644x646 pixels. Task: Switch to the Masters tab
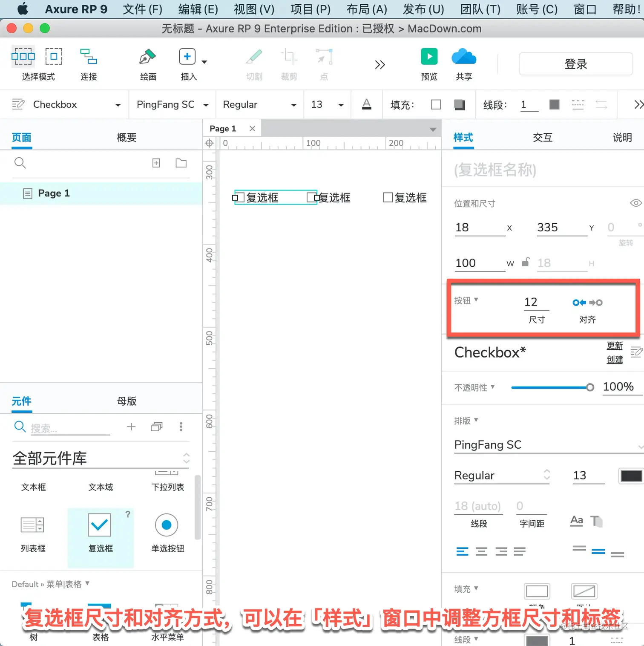tap(126, 401)
